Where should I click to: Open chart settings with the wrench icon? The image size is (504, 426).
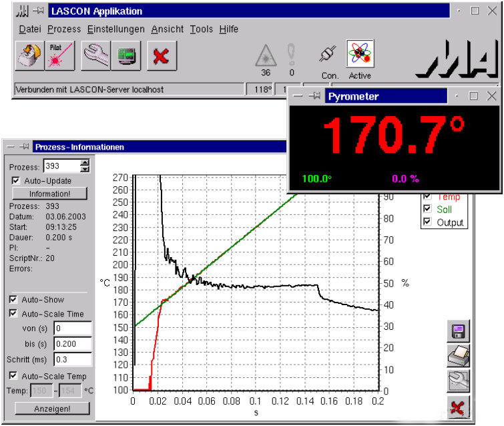click(x=459, y=381)
